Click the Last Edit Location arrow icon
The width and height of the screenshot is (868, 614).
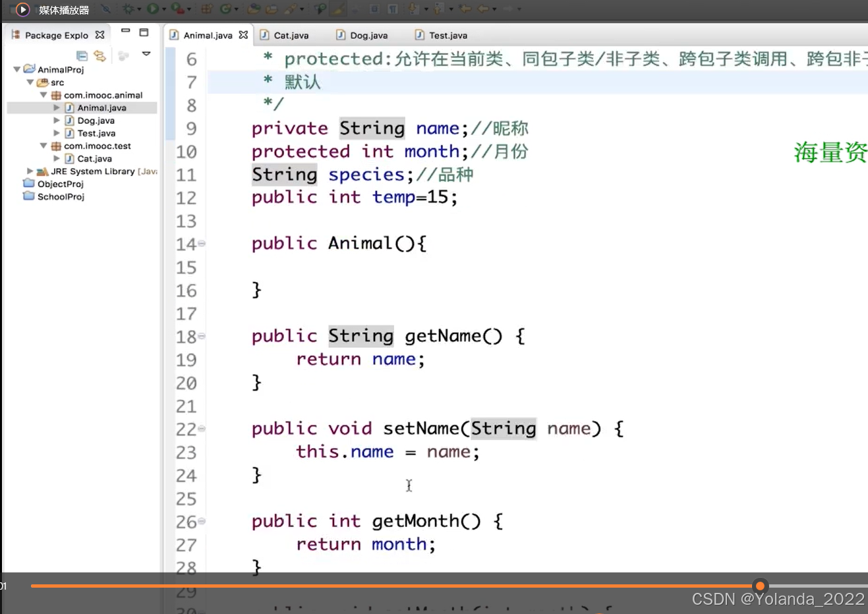click(x=465, y=9)
